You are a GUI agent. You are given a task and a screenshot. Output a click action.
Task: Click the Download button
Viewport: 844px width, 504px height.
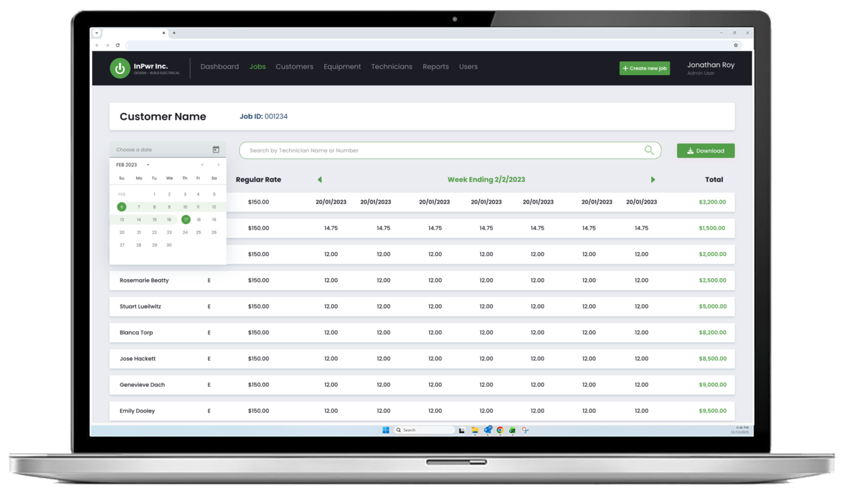coord(705,151)
